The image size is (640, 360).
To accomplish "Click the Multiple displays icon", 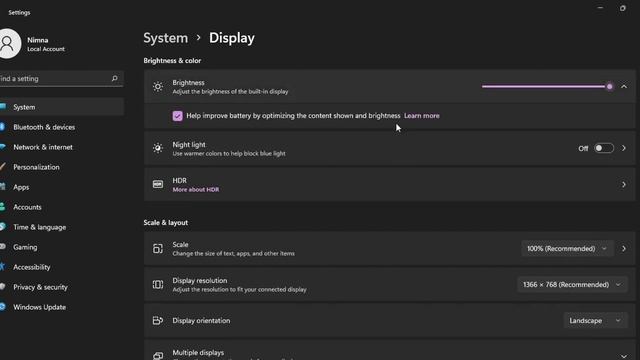I will coord(158,355).
